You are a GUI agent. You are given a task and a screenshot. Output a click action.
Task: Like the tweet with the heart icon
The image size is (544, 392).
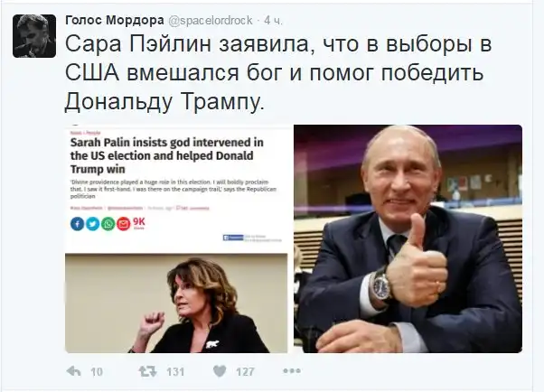pos(220,371)
